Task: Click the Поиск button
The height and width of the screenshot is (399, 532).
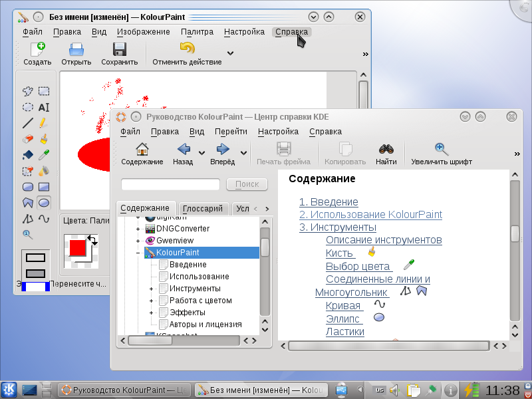Action: pos(247,184)
